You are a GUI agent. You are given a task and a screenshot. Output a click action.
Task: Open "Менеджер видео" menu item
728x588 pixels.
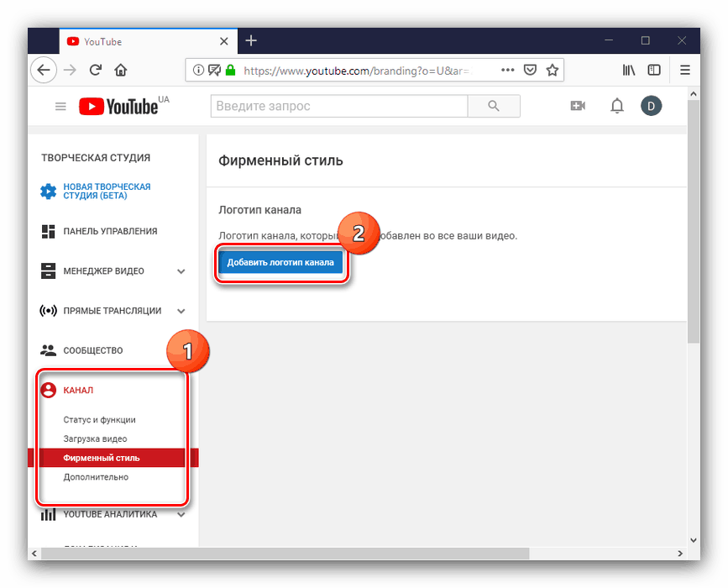tap(103, 270)
